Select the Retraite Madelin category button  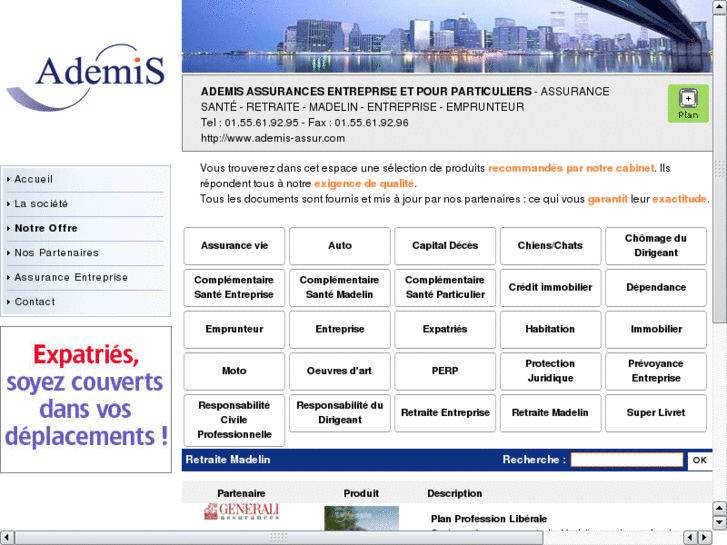(x=550, y=413)
